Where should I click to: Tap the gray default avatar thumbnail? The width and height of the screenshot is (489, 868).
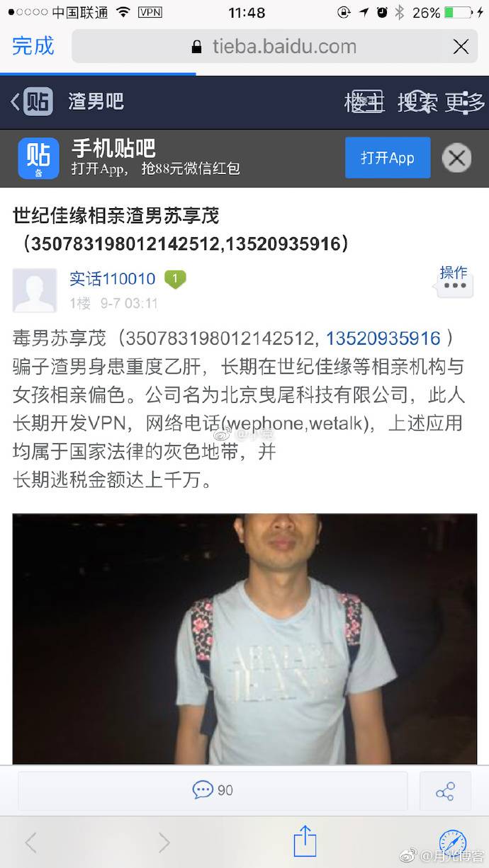35,290
